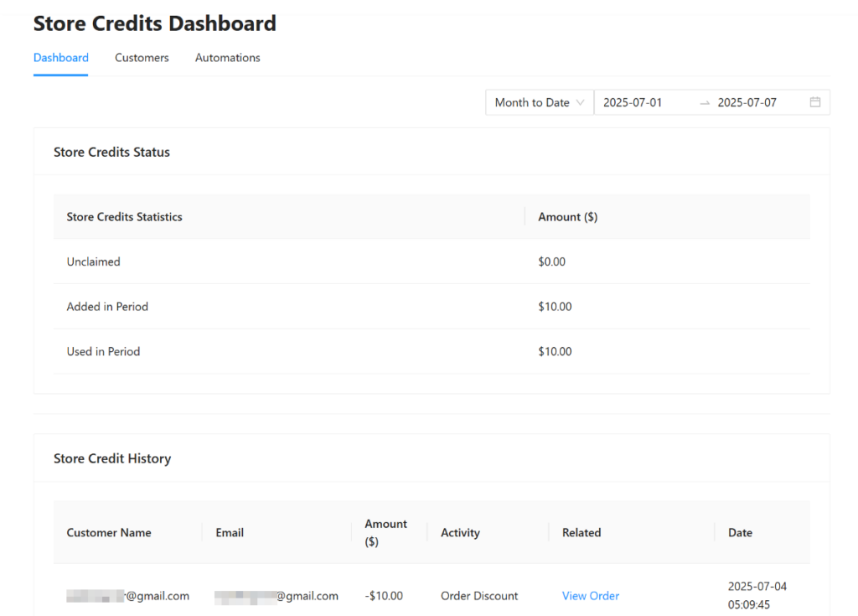858x616 pixels.
Task: Click the Customer Name column header
Action: click(x=108, y=532)
